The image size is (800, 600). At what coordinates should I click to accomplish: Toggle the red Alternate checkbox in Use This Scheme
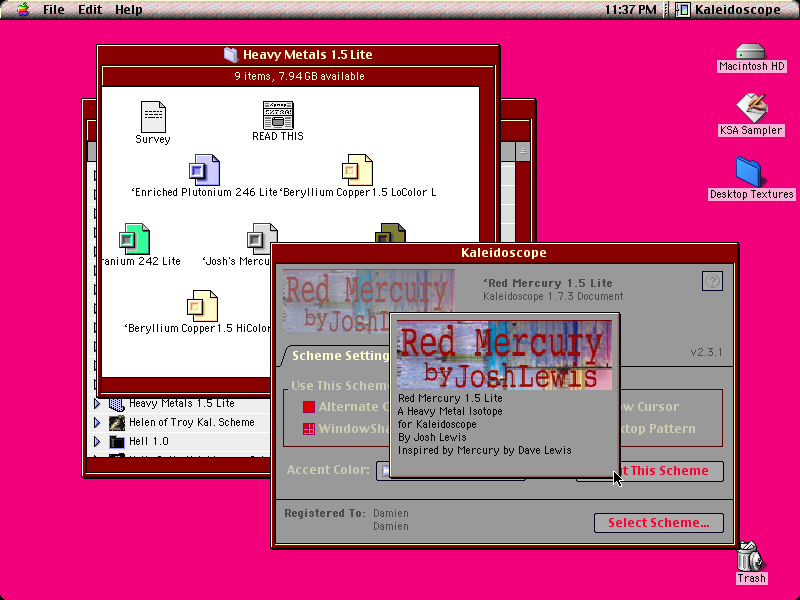(309, 407)
